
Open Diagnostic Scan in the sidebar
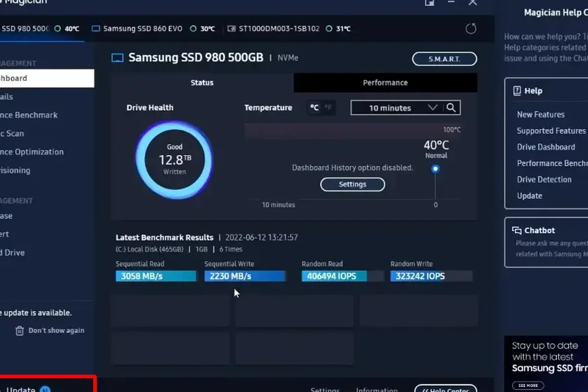tap(12, 133)
